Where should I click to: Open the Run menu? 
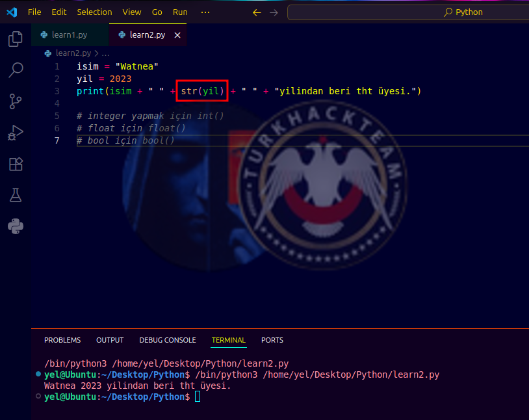[x=180, y=12]
